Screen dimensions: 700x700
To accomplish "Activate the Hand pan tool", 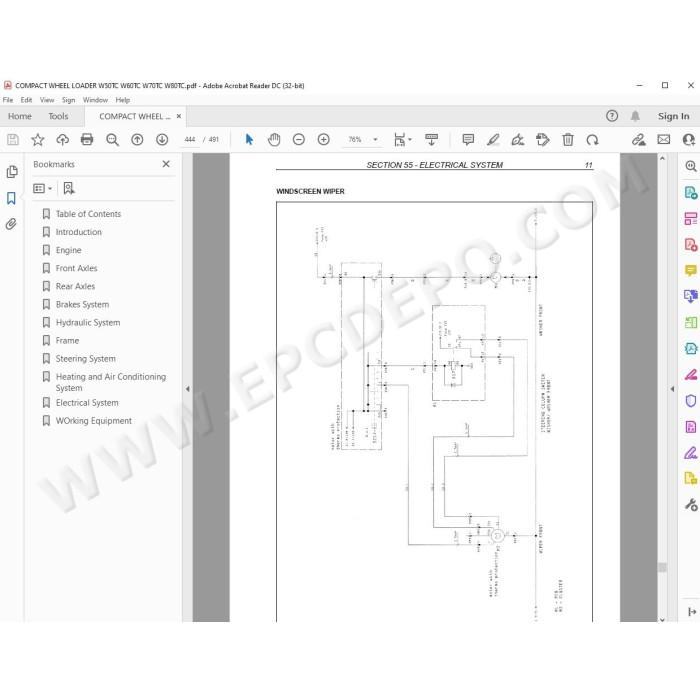I will [x=274, y=140].
